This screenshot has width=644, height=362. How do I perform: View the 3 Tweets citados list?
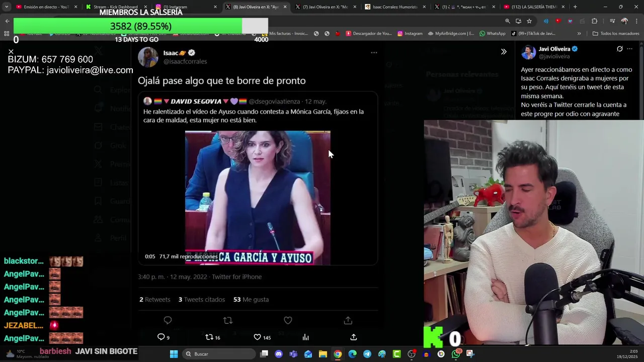pyautogui.click(x=202, y=299)
